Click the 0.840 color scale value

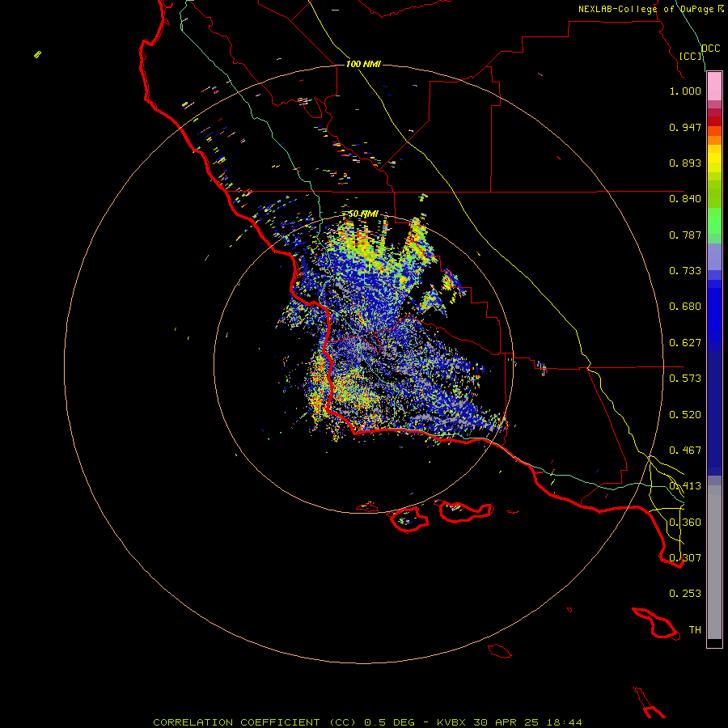tap(685, 199)
